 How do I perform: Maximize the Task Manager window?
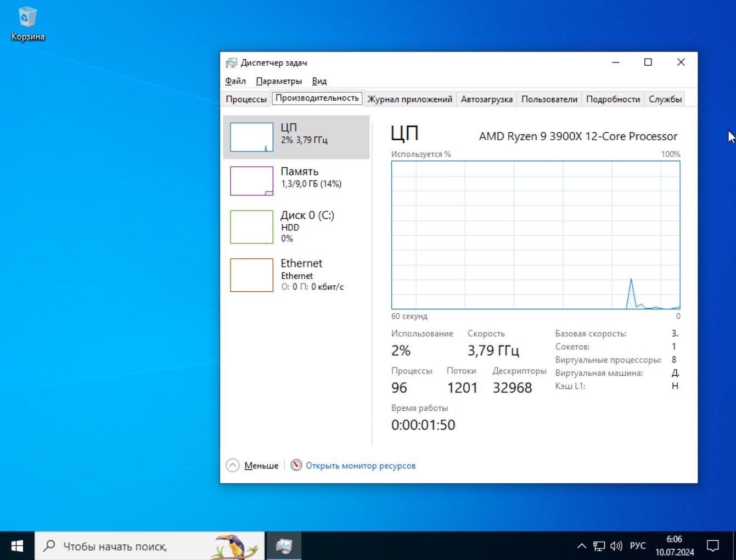(x=648, y=63)
